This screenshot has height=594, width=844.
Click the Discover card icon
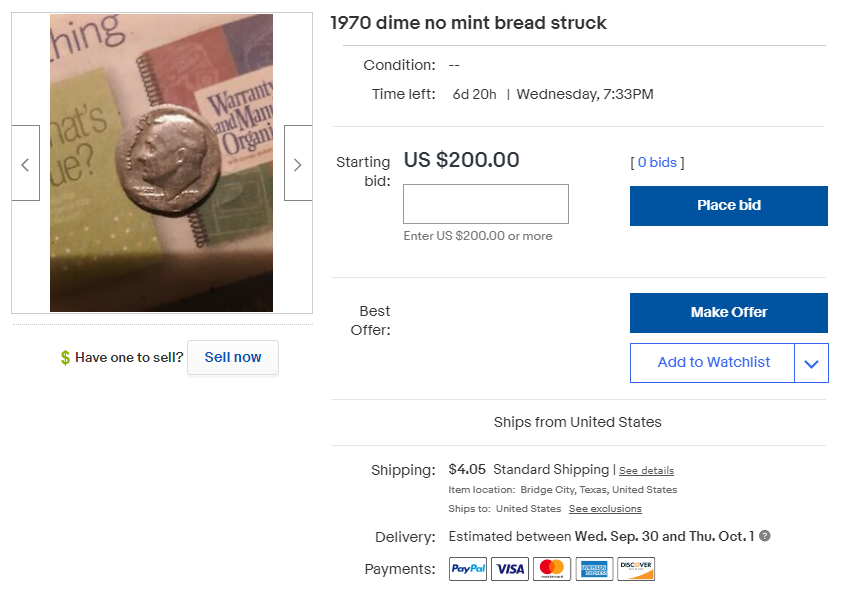click(x=636, y=569)
